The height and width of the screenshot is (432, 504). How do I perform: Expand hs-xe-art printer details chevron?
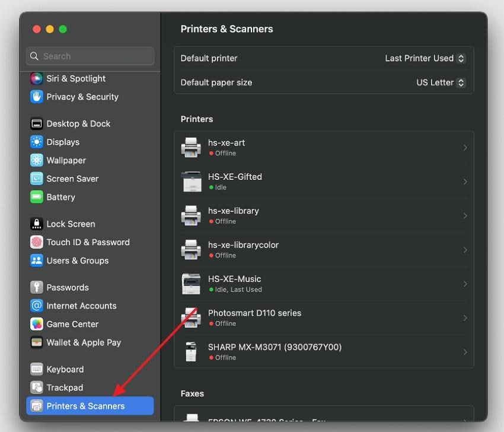(465, 148)
